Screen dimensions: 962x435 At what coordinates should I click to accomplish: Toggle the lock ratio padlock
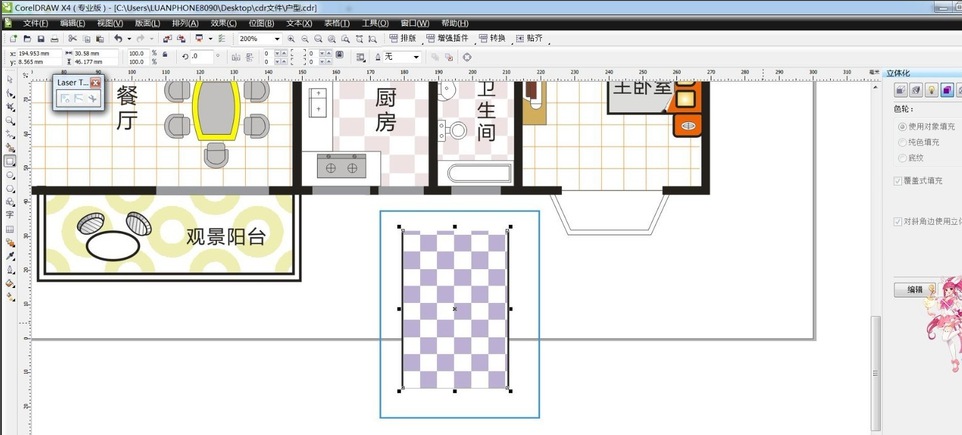pos(164,54)
